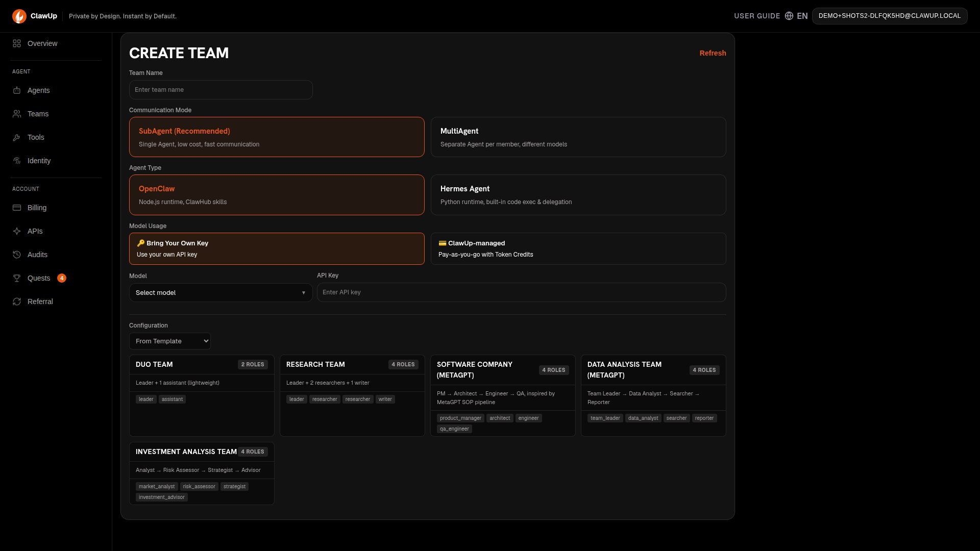Click the APIs sparkle icon

(17, 231)
